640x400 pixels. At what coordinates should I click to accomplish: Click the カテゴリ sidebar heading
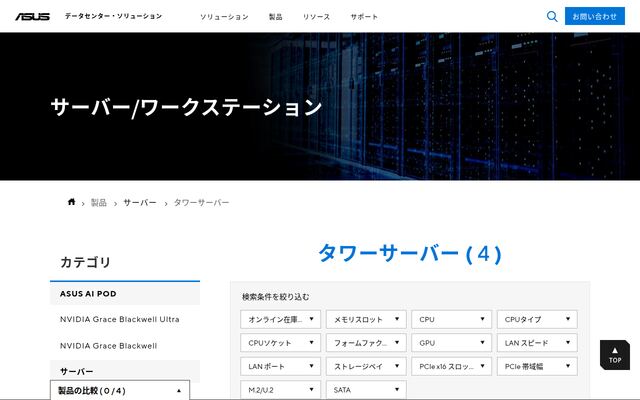pyautogui.click(x=85, y=262)
